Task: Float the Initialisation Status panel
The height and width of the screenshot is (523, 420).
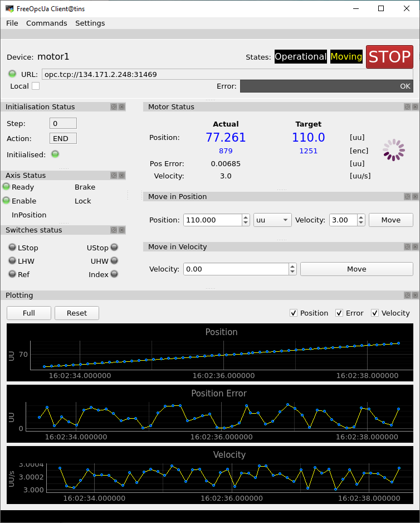Action: click(113, 106)
